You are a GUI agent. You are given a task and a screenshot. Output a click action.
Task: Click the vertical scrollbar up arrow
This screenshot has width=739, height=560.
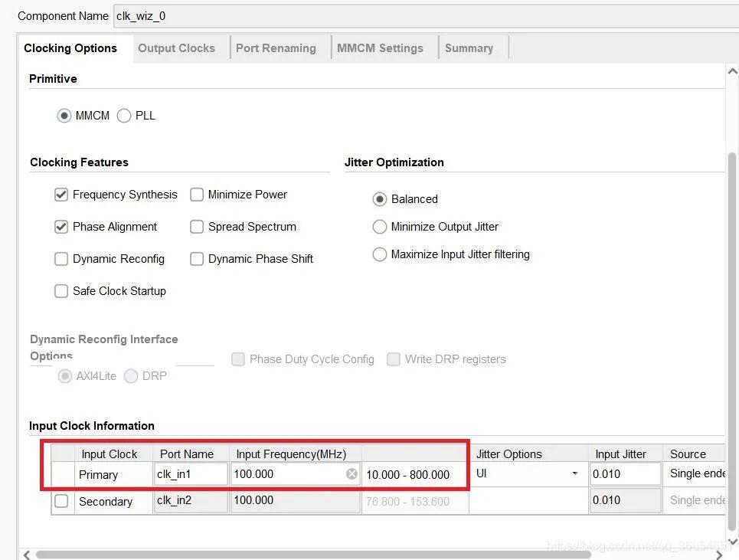tap(731, 72)
